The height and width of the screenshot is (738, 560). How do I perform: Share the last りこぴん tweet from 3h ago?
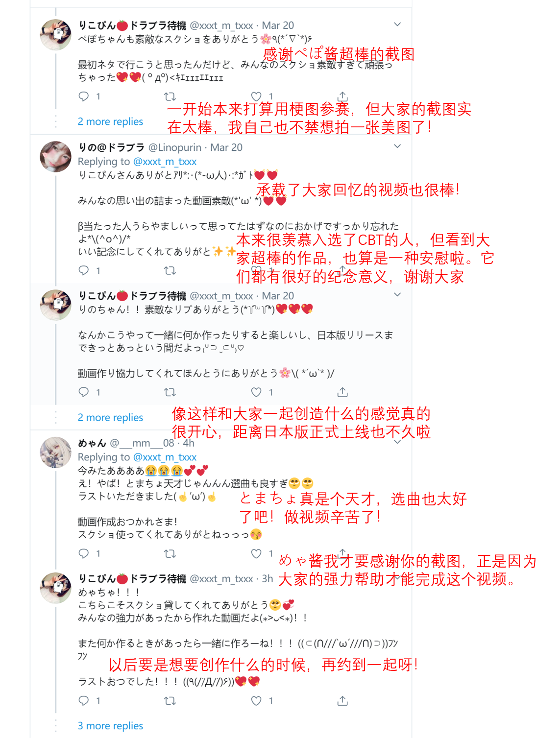(x=342, y=701)
